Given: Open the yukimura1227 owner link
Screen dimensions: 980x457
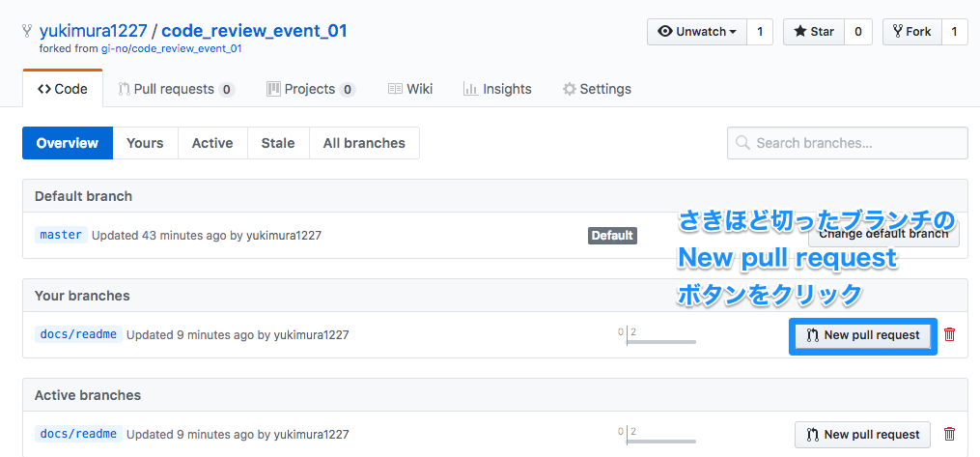Looking at the screenshot, I should pyautogui.click(x=93, y=31).
